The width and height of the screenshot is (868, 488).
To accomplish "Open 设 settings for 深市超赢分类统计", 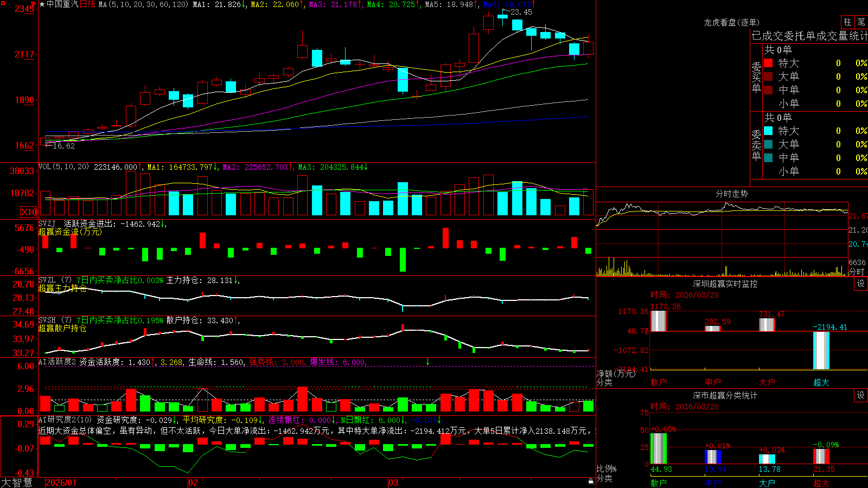I will (861, 395).
